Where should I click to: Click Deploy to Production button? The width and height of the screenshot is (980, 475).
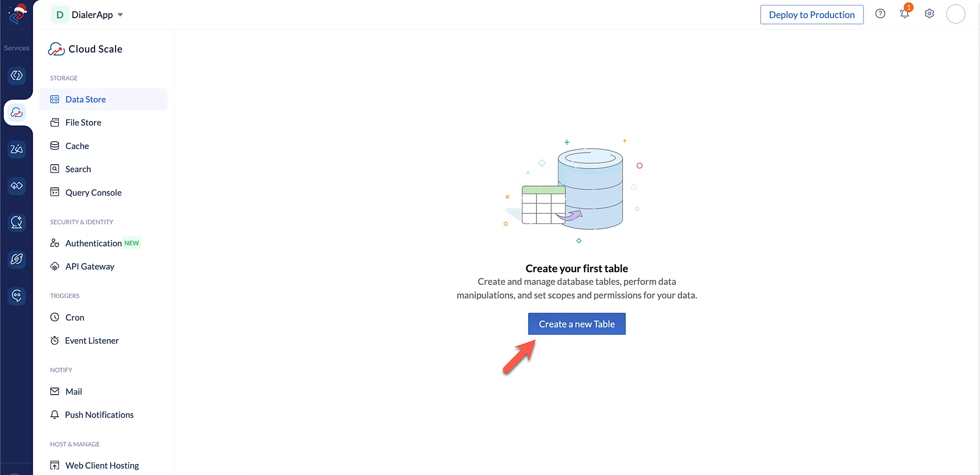click(x=811, y=15)
